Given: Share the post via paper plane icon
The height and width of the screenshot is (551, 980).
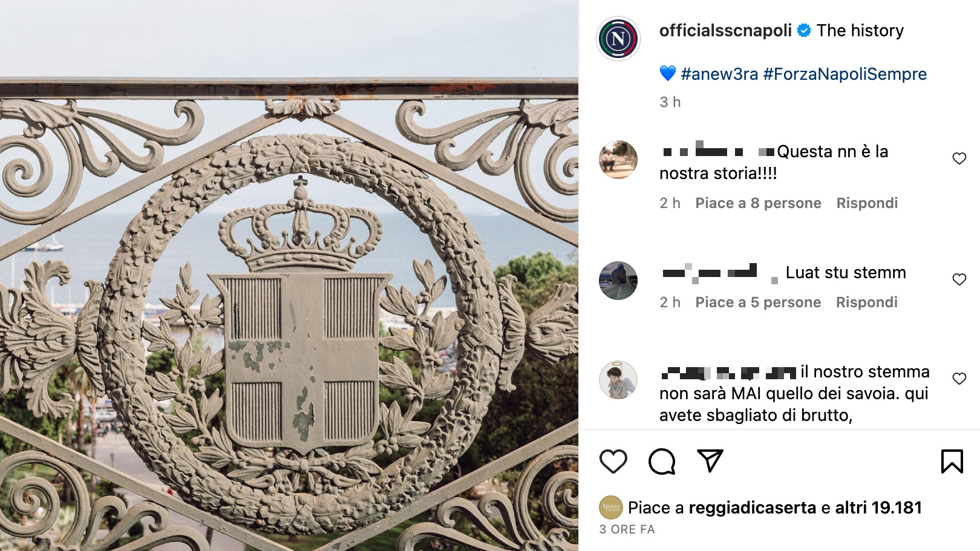Looking at the screenshot, I should pos(710,461).
